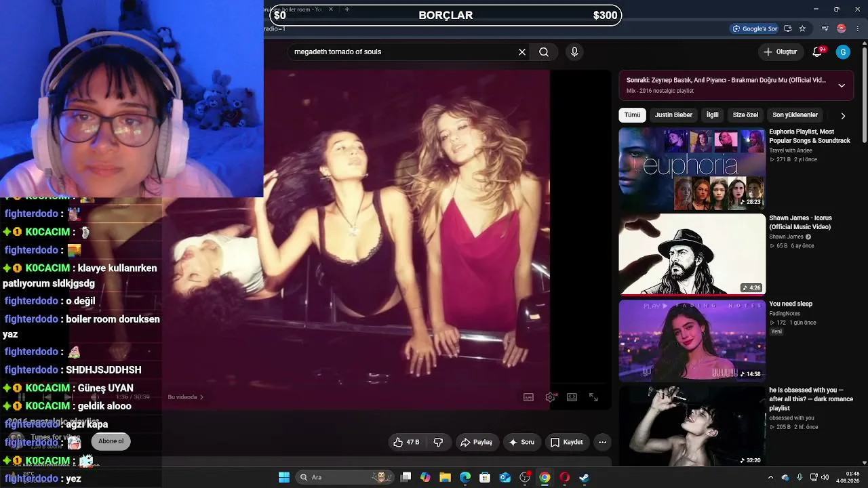Launch Microsoft Edge from the taskbar
This screenshot has height=488, width=868.
click(465, 477)
